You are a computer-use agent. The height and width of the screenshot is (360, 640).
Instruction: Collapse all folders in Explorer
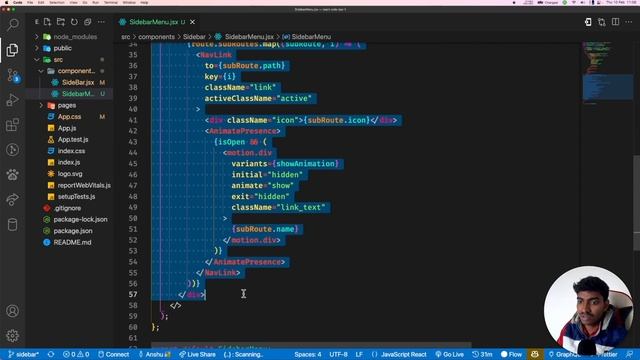click(x=87, y=22)
